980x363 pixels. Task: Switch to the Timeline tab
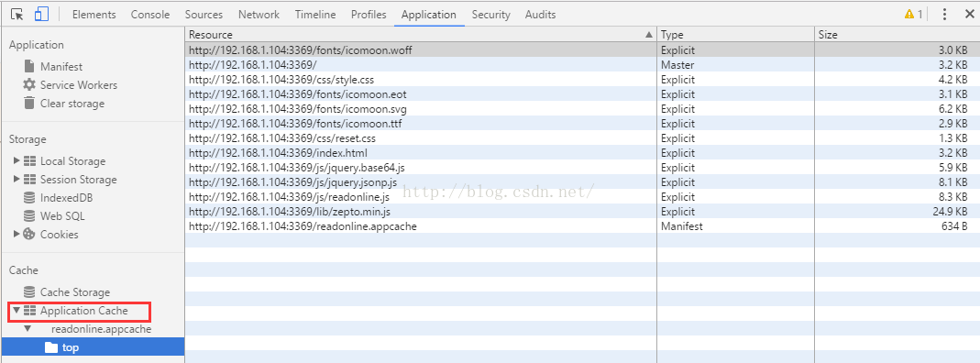tap(315, 15)
